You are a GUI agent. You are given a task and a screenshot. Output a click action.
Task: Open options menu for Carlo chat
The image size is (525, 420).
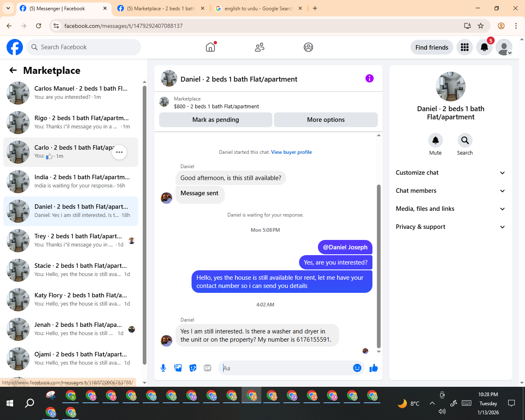pyautogui.click(x=119, y=152)
